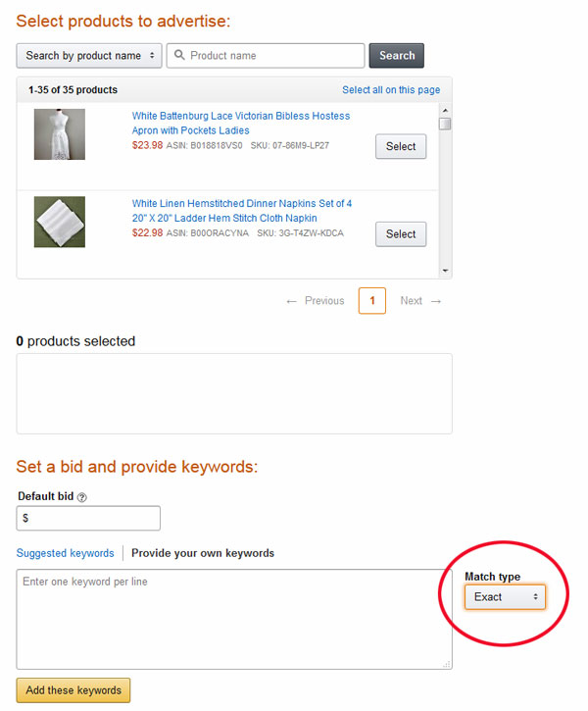Viewport: 588px width, 711px height.
Task: Open the white lace apron product thumbnail
Action: 60,134
